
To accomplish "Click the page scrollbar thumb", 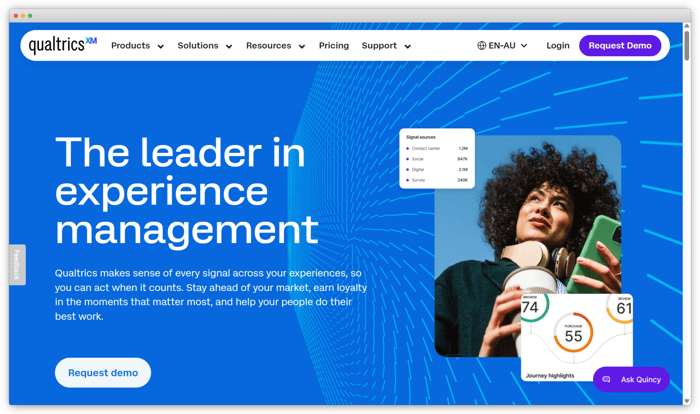I will pos(687,45).
